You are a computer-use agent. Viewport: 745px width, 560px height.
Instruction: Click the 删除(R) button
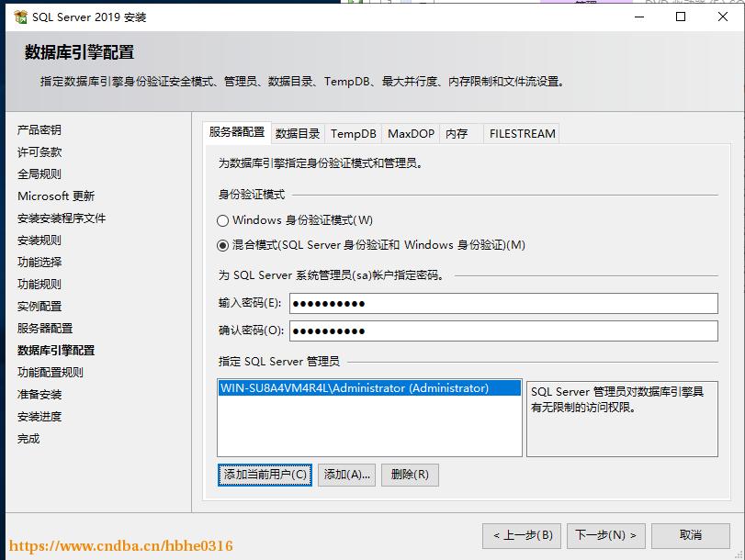tap(410, 475)
